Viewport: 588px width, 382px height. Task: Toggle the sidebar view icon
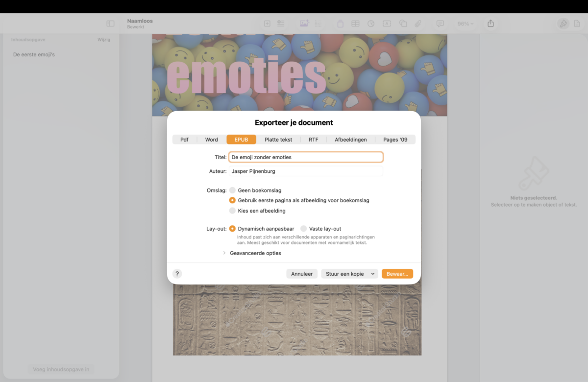tap(110, 24)
